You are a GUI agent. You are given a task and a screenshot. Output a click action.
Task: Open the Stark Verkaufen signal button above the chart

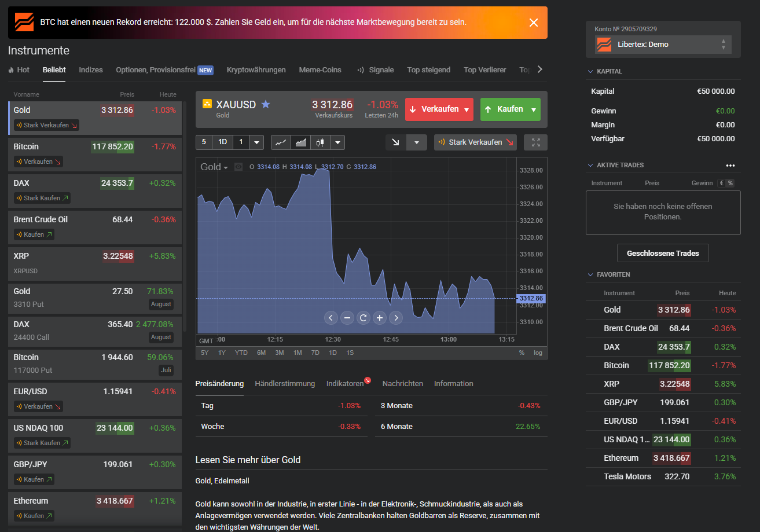coord(475,142)
